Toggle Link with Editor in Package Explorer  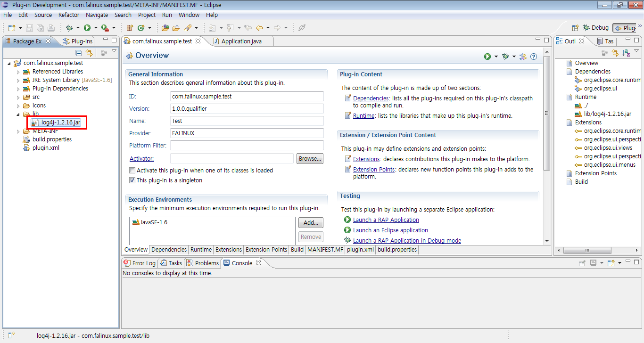coord(89,53)
